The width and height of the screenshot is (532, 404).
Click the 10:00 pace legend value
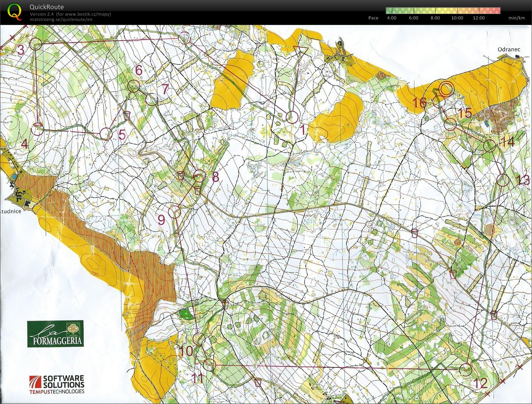tap(457, 18)
